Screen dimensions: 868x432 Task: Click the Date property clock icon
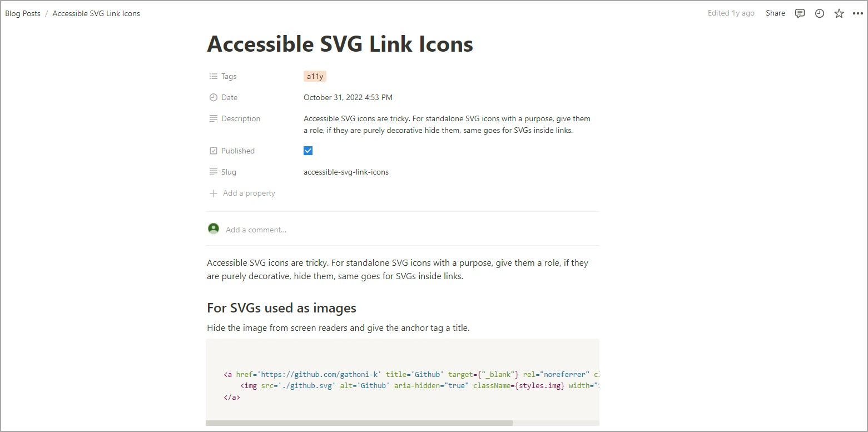(x=214, y=97)
